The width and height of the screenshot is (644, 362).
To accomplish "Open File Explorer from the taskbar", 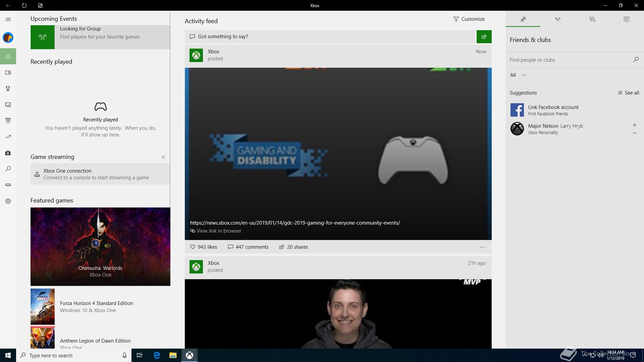I will 173,355.
